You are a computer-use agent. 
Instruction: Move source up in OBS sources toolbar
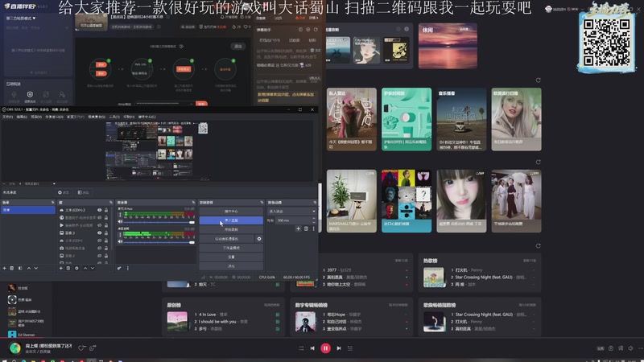(x=85, y=269)
